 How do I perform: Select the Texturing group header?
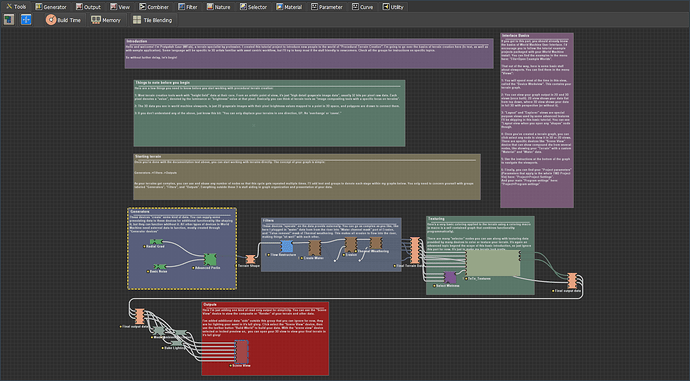(x=436, y=219)
